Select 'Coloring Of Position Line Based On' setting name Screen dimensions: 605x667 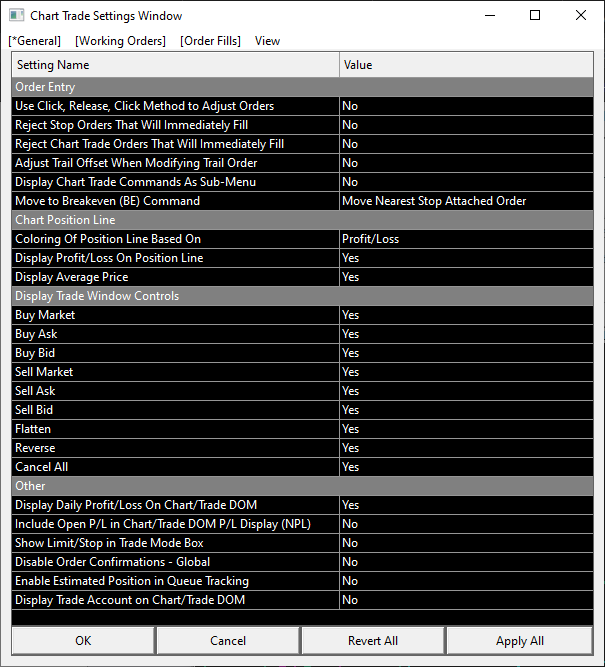click(175, 239)
